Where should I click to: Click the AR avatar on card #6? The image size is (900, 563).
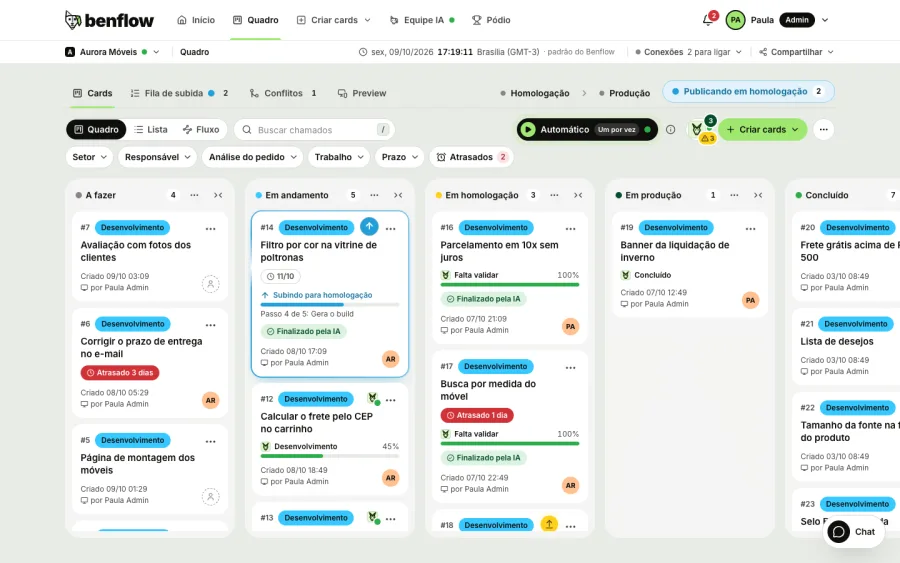coord(211,400)
